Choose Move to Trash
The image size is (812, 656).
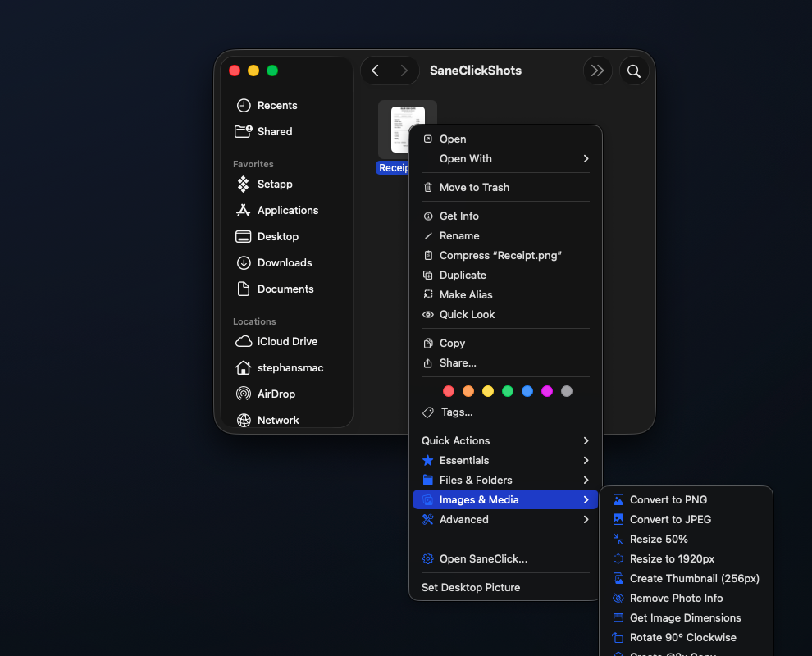tap(505, 188)
